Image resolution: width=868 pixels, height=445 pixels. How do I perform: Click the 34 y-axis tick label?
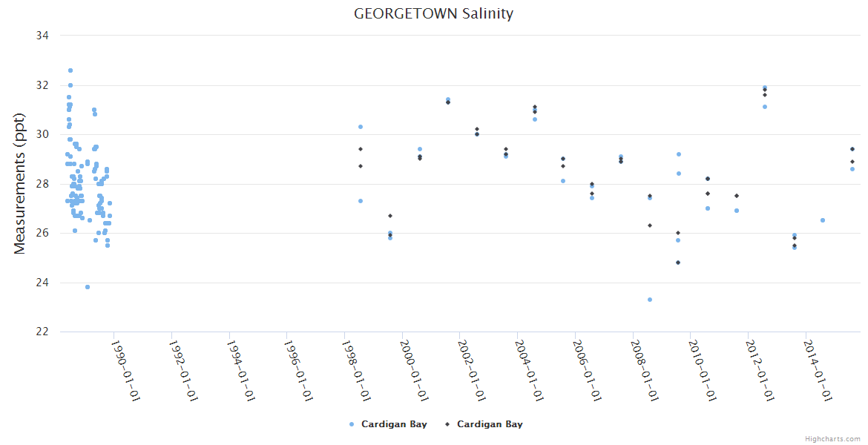pos(43,36)
